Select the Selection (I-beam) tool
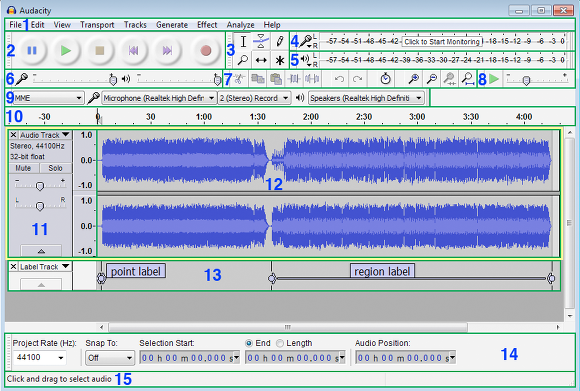Screen dimensions: 580x391 [243, 41]
